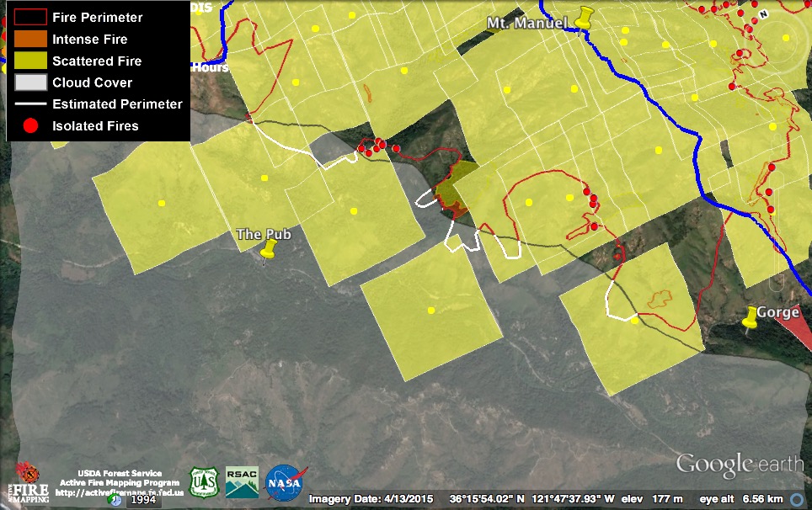This screenshot has height=510, width=812.
Task: Click the Mt. Manuel yellow pushpin
Action: tap(583, 19)
